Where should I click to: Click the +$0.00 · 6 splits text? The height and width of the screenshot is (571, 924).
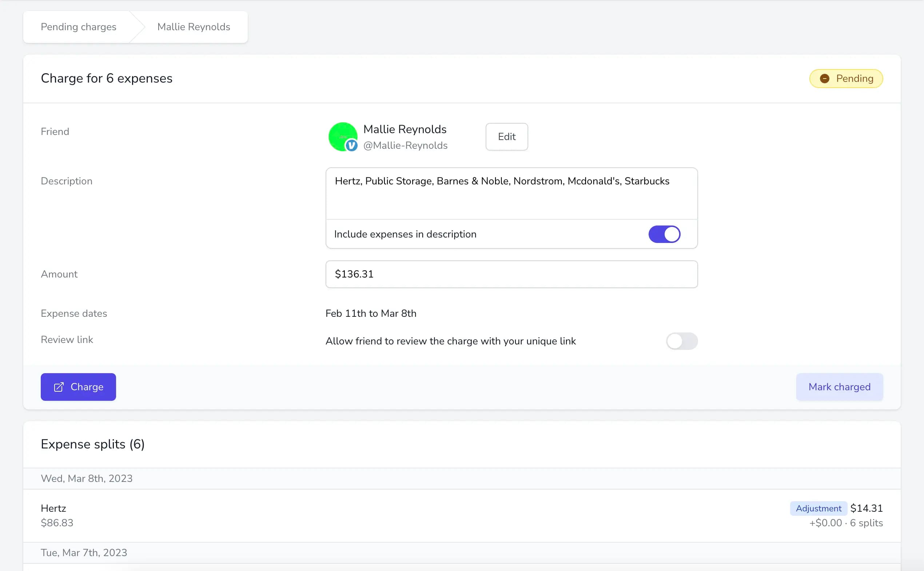846,523
